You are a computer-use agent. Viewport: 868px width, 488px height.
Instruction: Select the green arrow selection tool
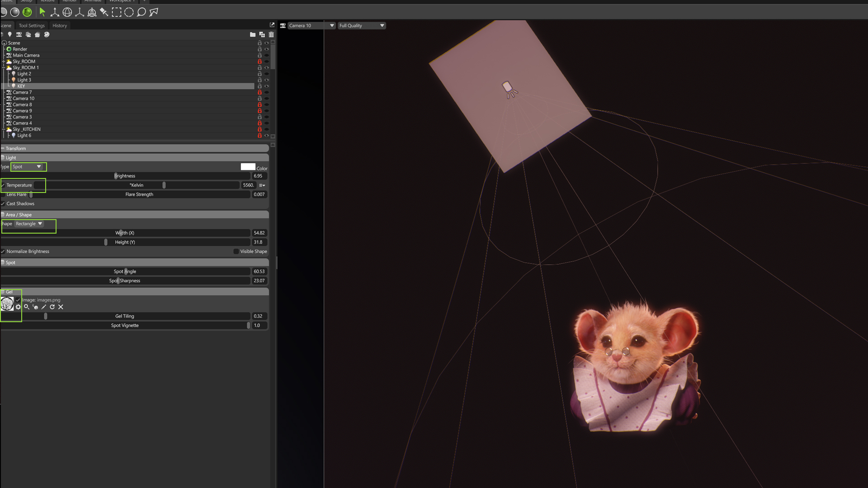[x=42, y=12]
